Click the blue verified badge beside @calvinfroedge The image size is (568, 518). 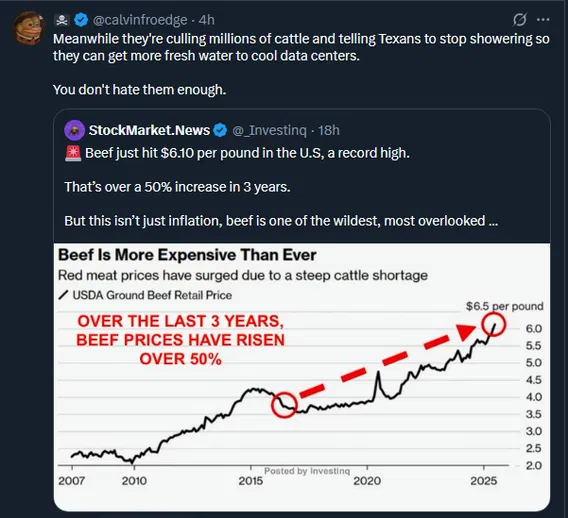click(81, 20)
